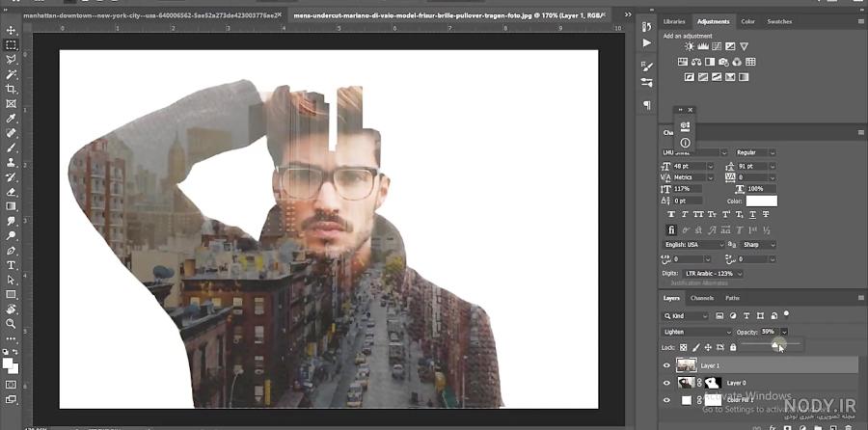Viewport: 868px width, 430px height.
Task: Select the Zoom tool
Action: [x=11, y=324]
